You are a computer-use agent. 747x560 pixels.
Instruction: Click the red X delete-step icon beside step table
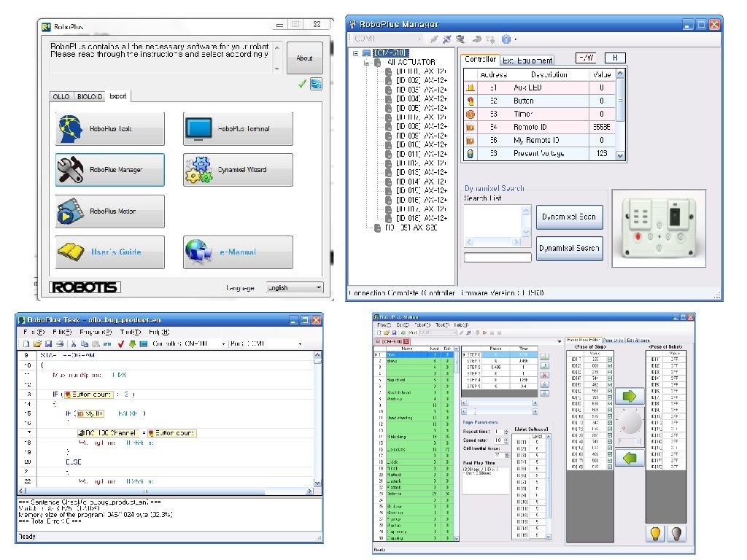click(545, 376)
